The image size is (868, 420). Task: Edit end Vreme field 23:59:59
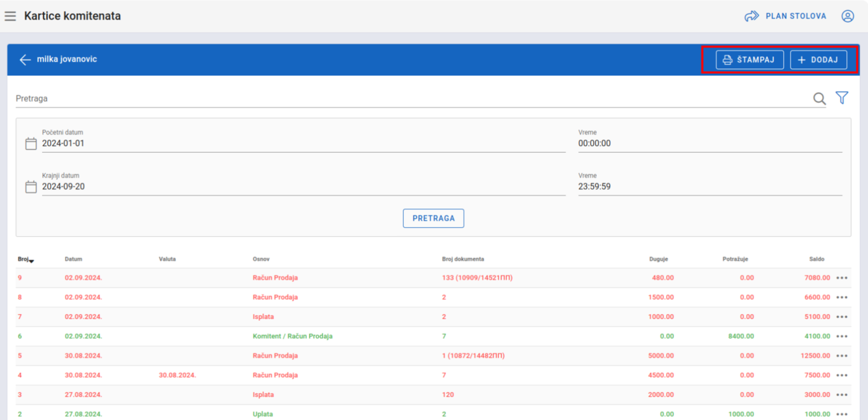coord(710,187)
